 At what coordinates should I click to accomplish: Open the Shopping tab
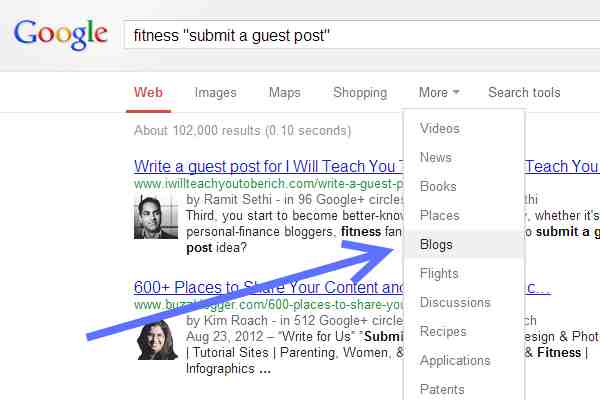pos(360,92)
